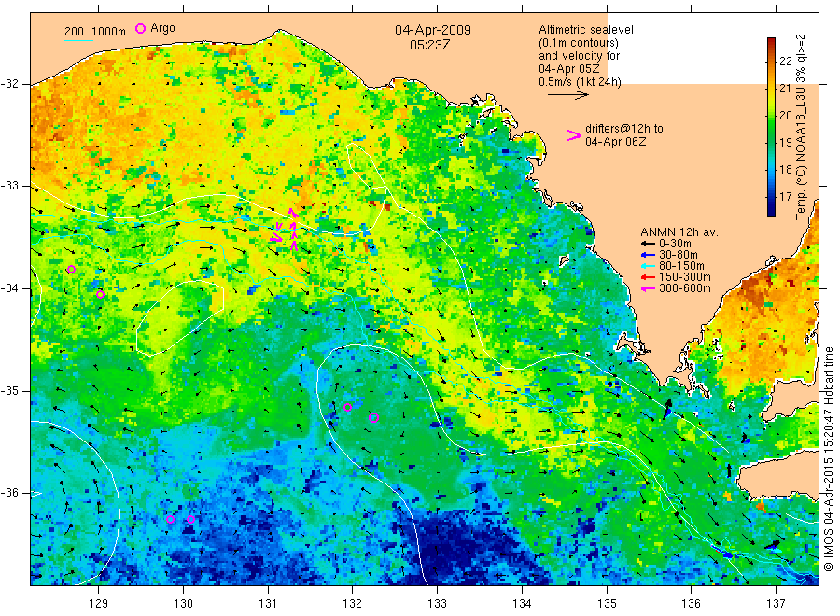Click the '0-30m' legend label
840x616 pixels.
(675, 244)
